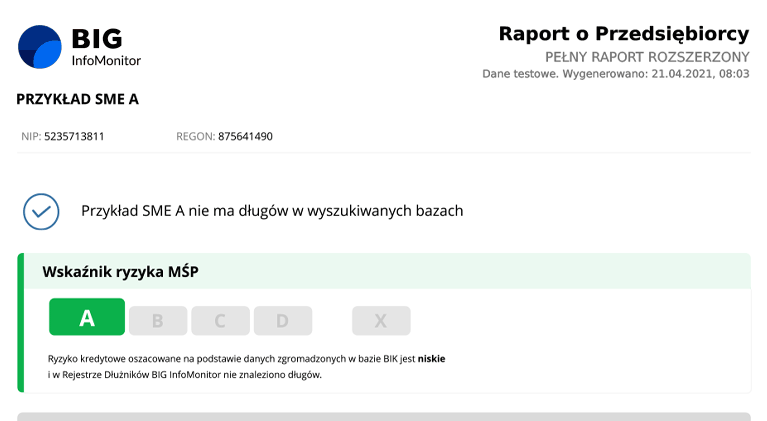Select the grey C risk rating box
Viewport: 767px width, 421px height.
tap(219, 321)
